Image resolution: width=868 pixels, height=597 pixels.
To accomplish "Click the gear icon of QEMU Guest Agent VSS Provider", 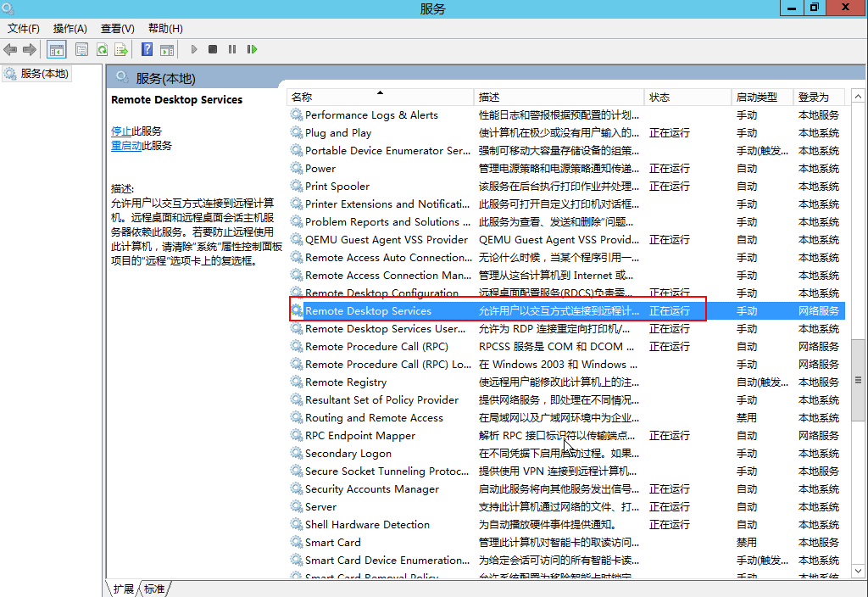I will click(297, 239).
